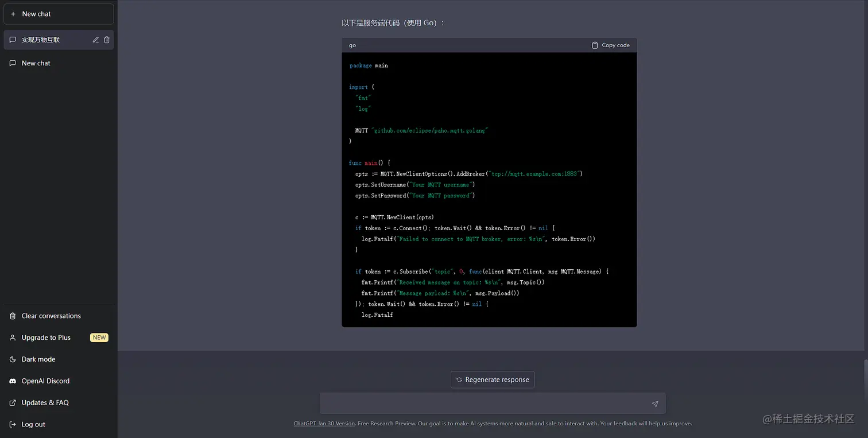This screenshot has height=438, width=868.
Task: Click the trash icon next to Clear conversations
Action: point(13,316)
